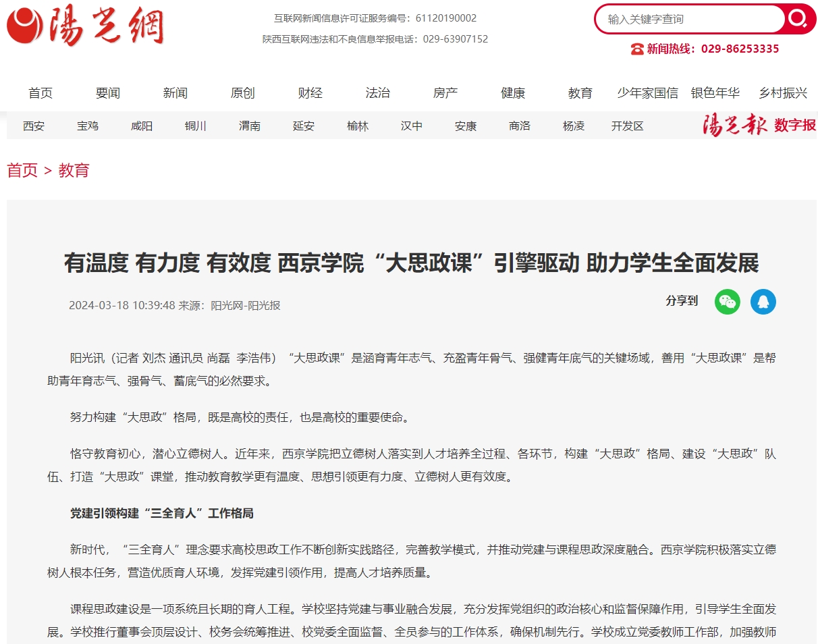This screenshot has width=818, height=644.
Task: Go to 首页 in main navigation
Action: (x=40, y=93)
